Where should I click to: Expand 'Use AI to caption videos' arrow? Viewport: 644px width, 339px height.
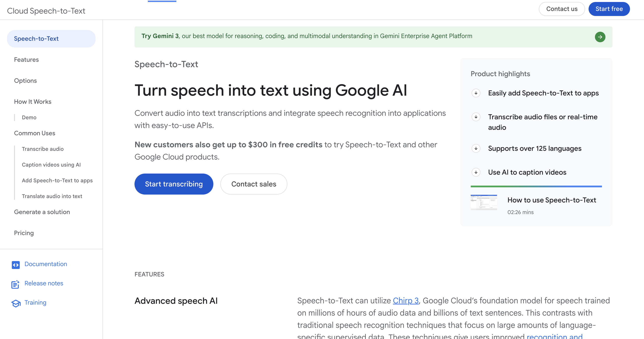point(476,172)
